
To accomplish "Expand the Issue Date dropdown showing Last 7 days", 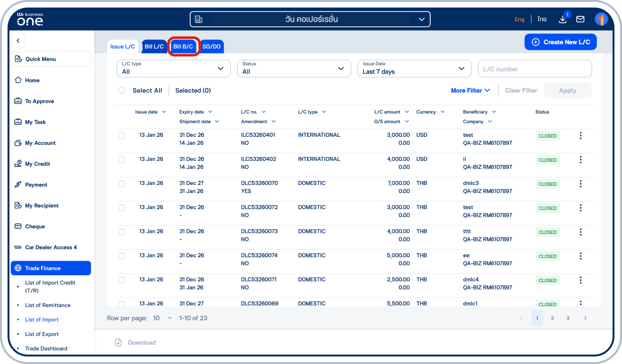I will coord(414,69).
